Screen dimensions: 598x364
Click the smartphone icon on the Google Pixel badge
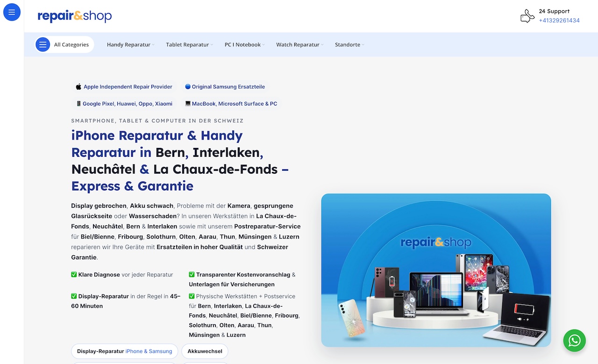pyautogui.click(x=78, y=104)
